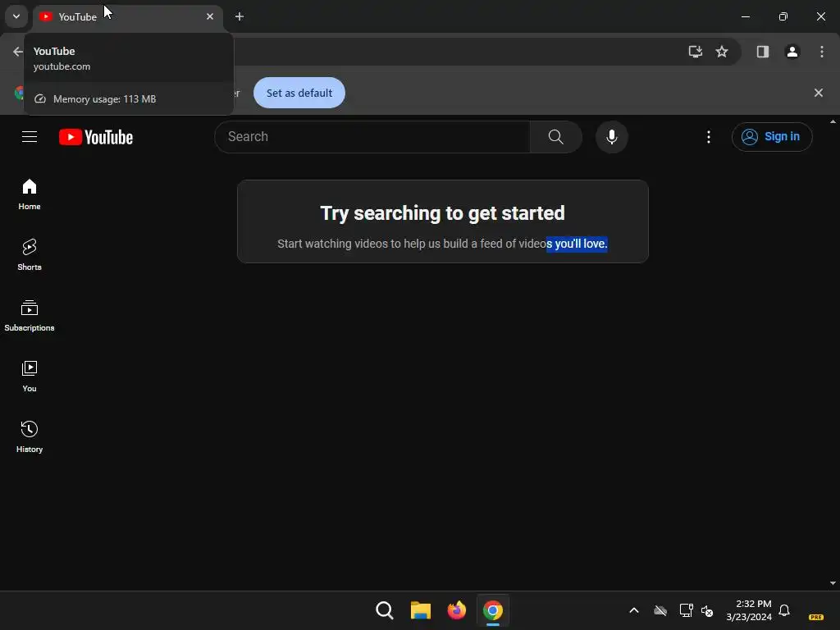Open the clock showing 2:32 PM
The height and width of the screenshot is (630, 840).
coord(749,610)
